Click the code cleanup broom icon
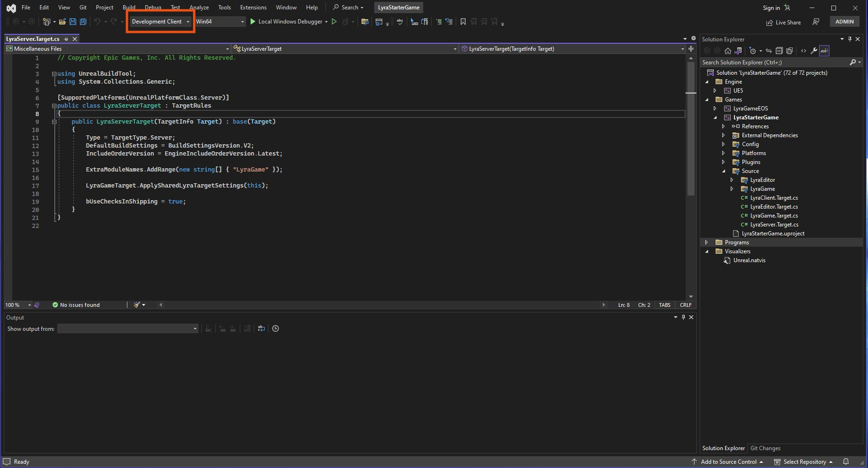 click(137, 305)
